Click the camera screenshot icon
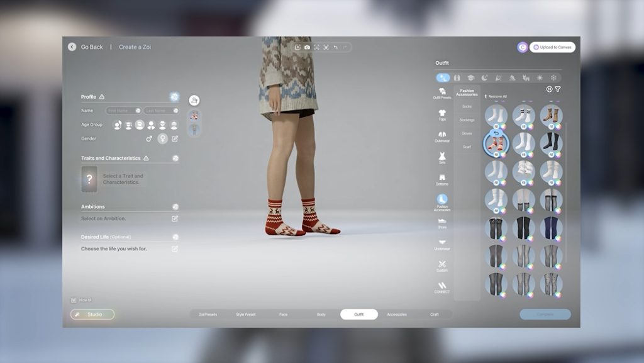The width and height of the screenshot is (644, 363). coord(307,47)
